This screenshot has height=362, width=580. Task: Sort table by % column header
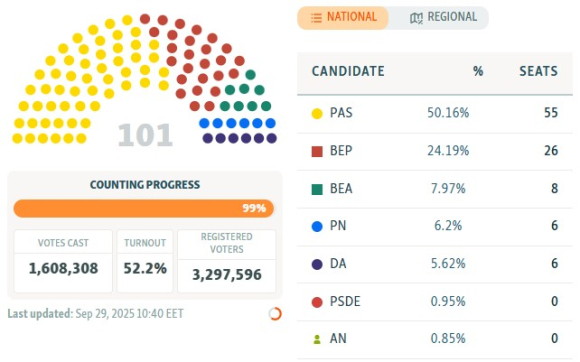point(478,71)
